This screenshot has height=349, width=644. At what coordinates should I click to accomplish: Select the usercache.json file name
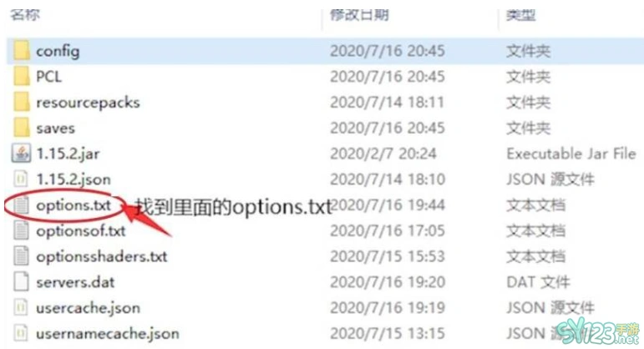(88, 308)
